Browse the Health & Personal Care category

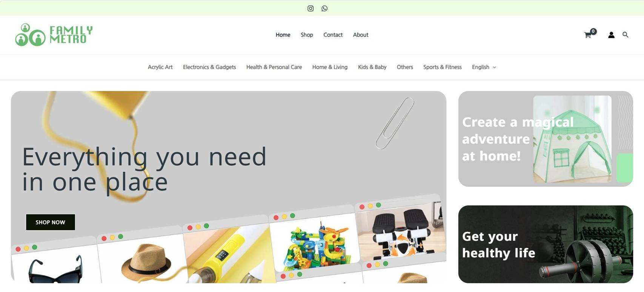[274, 67]
